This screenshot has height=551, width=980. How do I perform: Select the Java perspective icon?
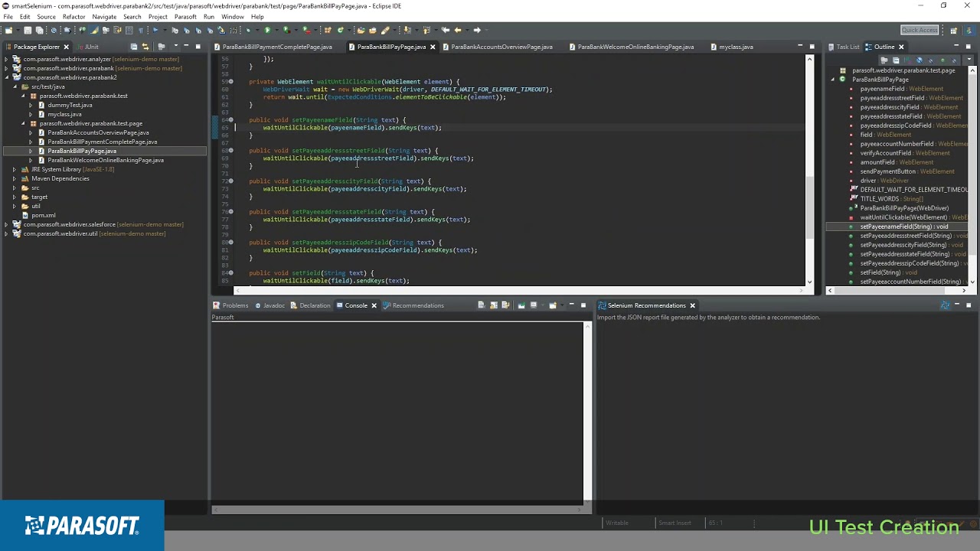(970, 31)
